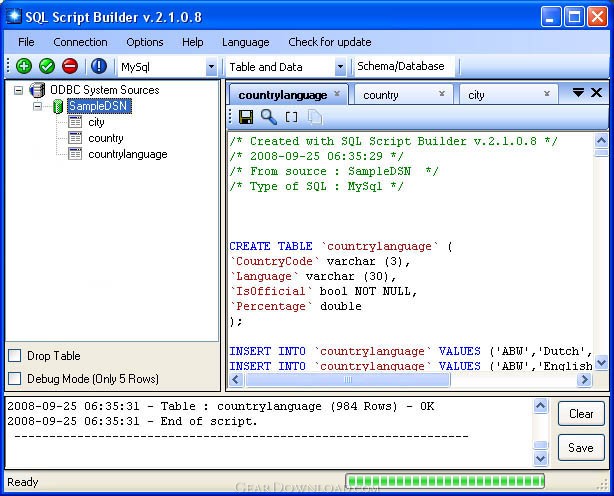This screenshot has width=614, height=496.
Task: Click the script editor scroll left arrow
Action: click(236, 380)
